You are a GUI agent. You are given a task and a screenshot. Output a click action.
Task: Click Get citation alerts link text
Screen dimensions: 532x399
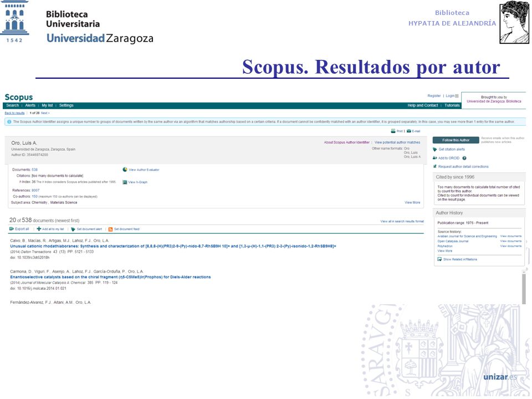click(x=452, y=149)
